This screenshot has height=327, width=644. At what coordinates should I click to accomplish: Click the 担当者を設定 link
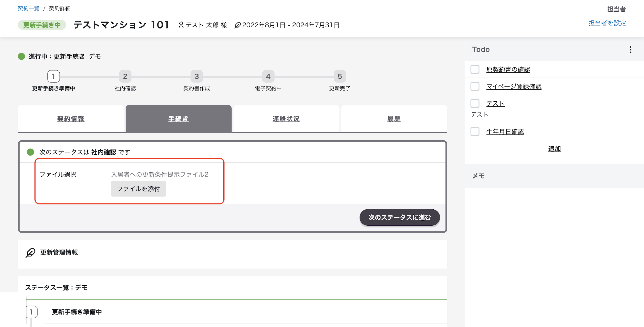pyautogui.click(x=607, y=23)
